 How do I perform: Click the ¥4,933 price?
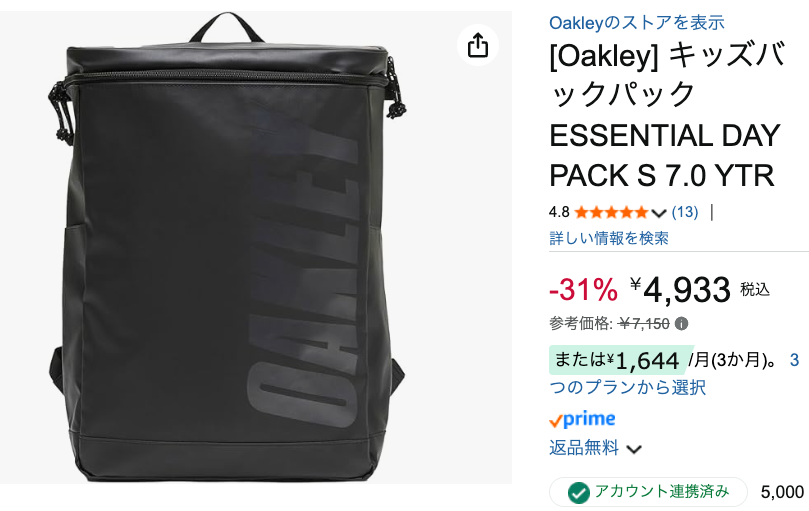680,289
